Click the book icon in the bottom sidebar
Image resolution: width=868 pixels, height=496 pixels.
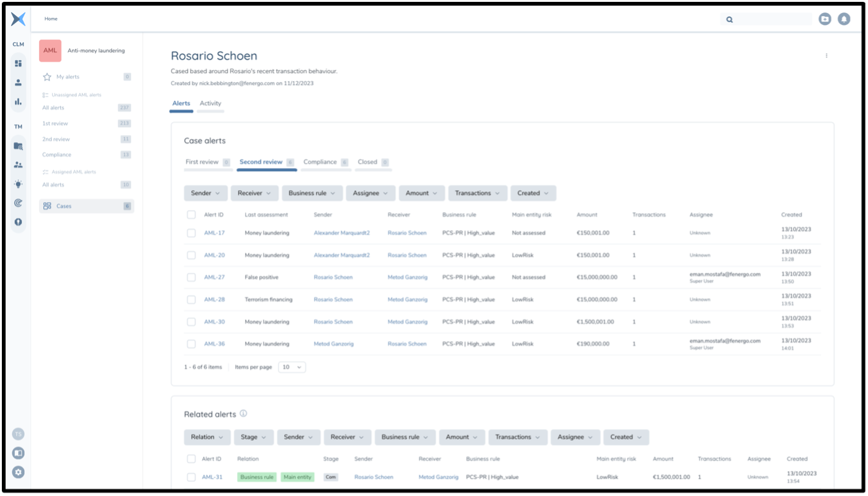18,453
